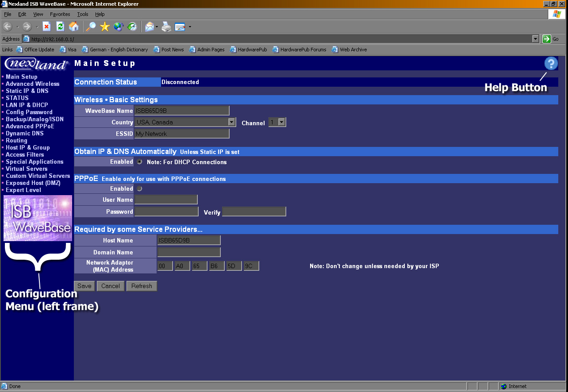Click the ESSID input field
Screen dimensions: 568x392
(182, 134)
